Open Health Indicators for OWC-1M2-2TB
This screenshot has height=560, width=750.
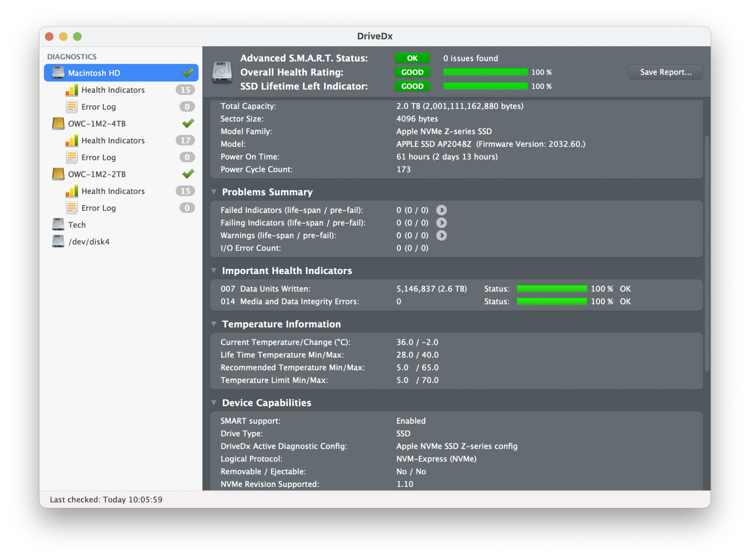tap(113, 191)
